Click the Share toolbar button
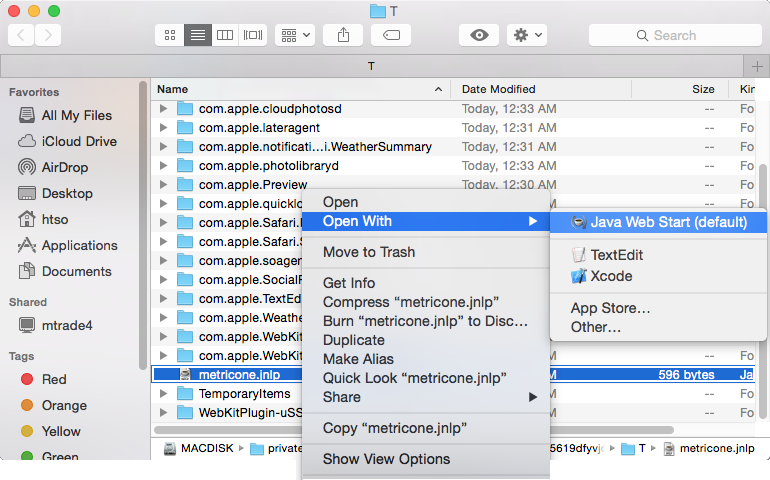This screenshot has width=770, height=480. (343, 35)
